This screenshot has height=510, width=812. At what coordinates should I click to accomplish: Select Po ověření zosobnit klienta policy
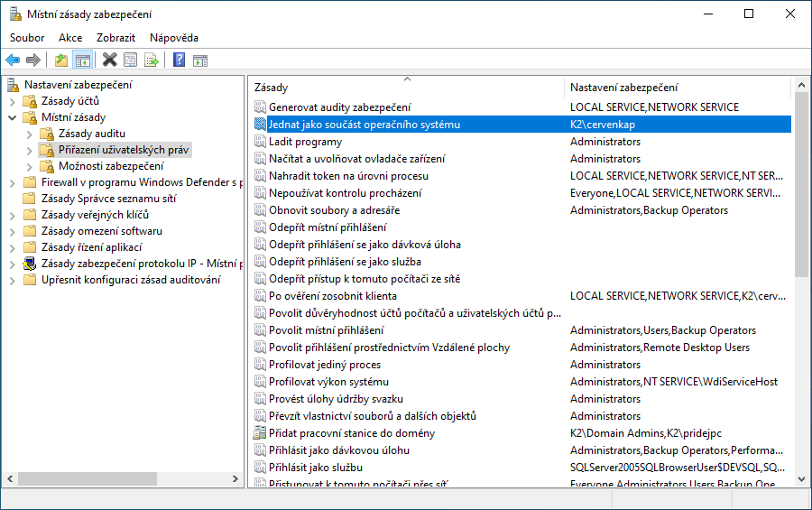[x=522, y=295]
